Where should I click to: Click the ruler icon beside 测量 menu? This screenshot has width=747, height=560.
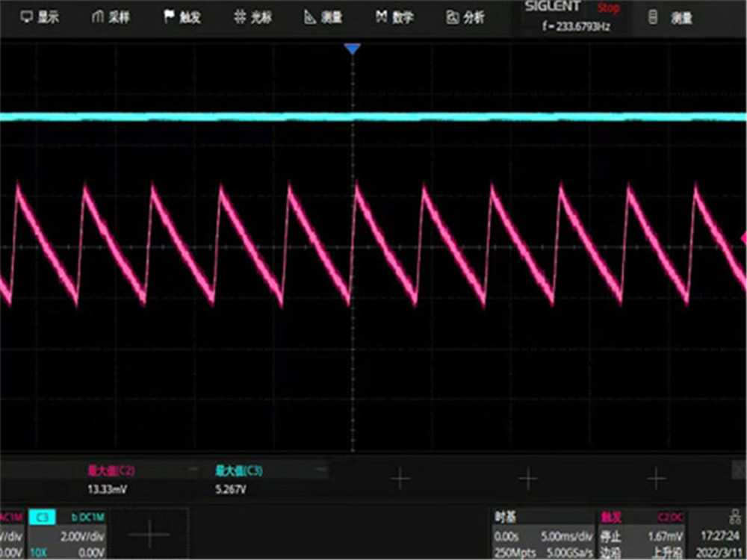point(310,17)
